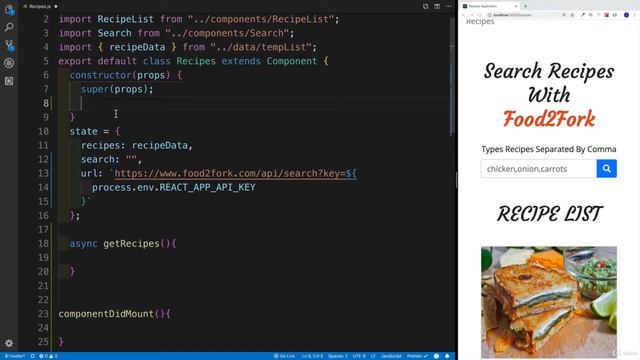The height and width of the screenshot is (360, 640).
Task: Click the red extension icon in the browser toolbar
Action: pyautogui.click(x=607, y=15)
